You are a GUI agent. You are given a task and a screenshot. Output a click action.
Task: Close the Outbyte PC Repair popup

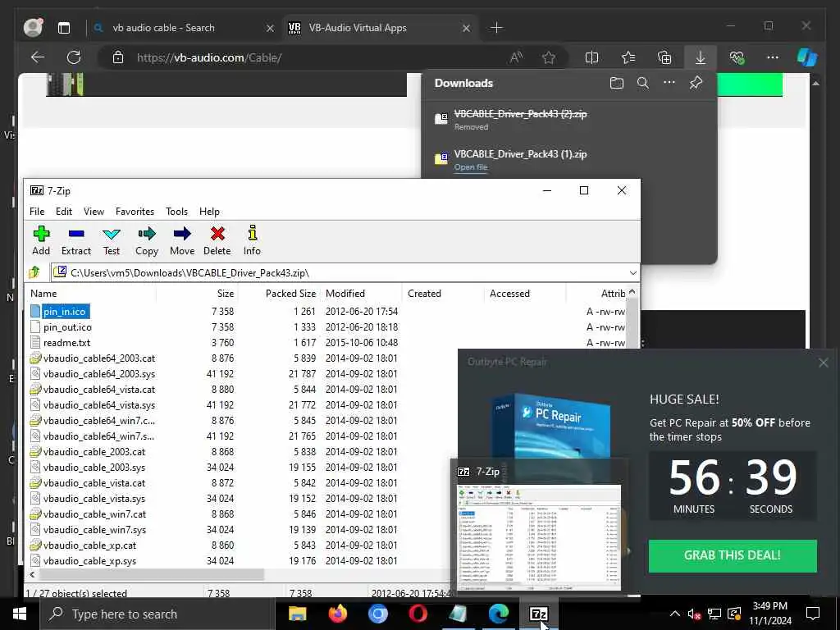(x=824, y=363)
